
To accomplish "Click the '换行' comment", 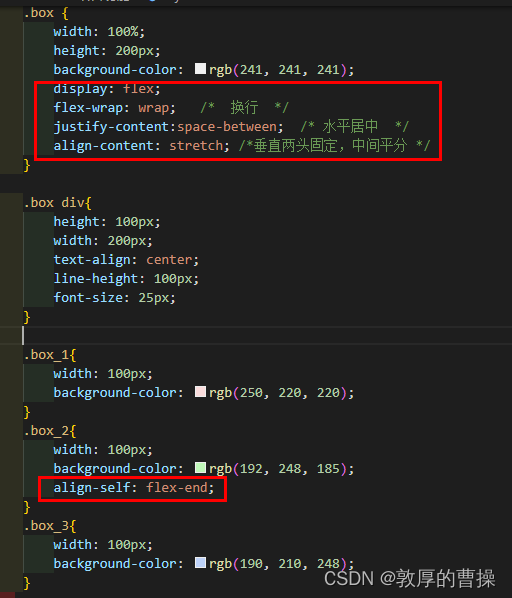I will point(244,108).
